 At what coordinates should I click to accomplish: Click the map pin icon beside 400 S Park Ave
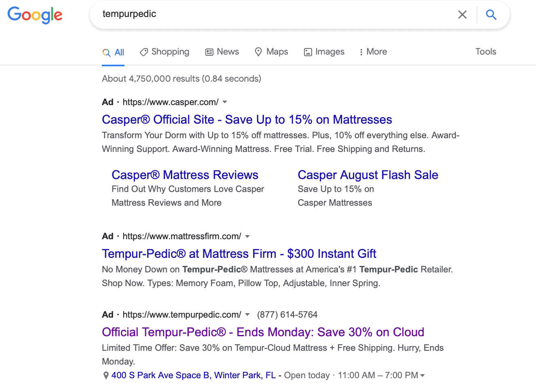pyautogui.click(x=106, y=375)
